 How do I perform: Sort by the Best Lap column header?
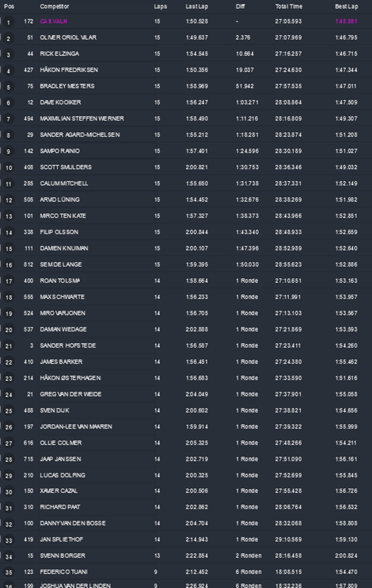click(x=346, y=7)
